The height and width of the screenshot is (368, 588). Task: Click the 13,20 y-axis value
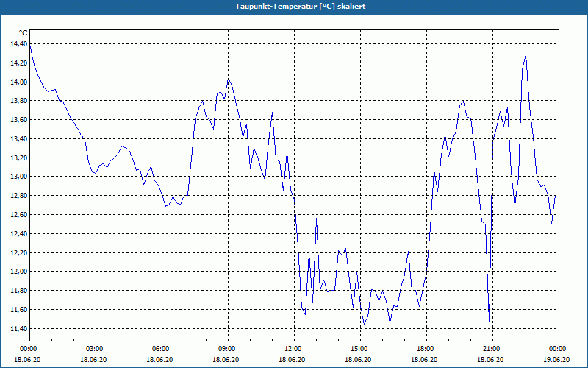(x=19, y=158)
